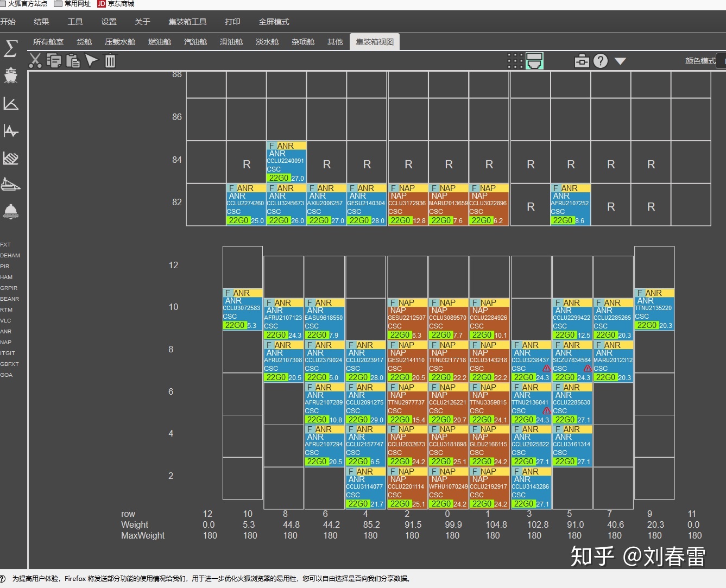Click the alarm bell icon in sidebar
This screenshot has height=588, width=726.
(x=10, y=211)
